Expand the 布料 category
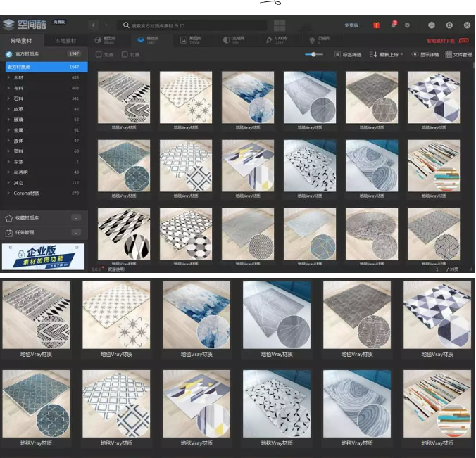The image size is (476, 458). (x=8, y=88)
